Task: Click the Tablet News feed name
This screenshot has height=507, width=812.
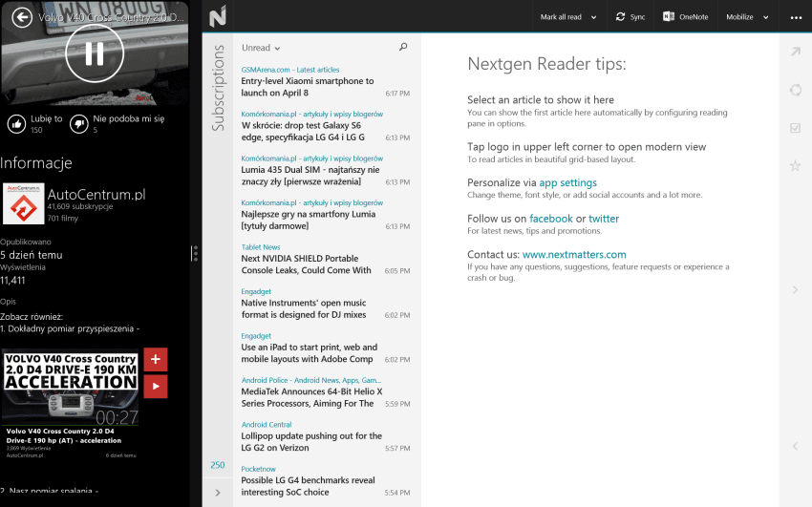Action: (x=261, y=247)
